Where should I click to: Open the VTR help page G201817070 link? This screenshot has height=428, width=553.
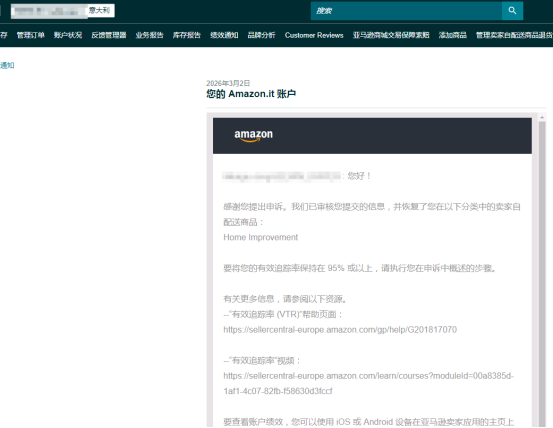pyautogui.click(x=340, y=330)
